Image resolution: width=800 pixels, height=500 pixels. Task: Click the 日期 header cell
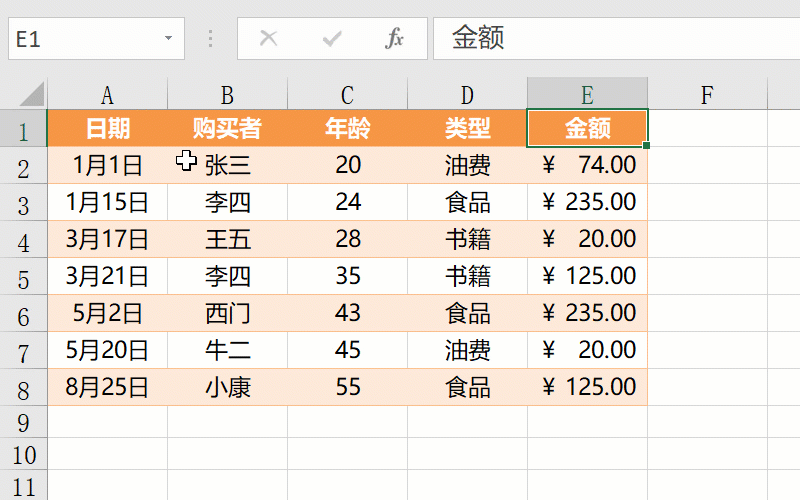point(107,128)
